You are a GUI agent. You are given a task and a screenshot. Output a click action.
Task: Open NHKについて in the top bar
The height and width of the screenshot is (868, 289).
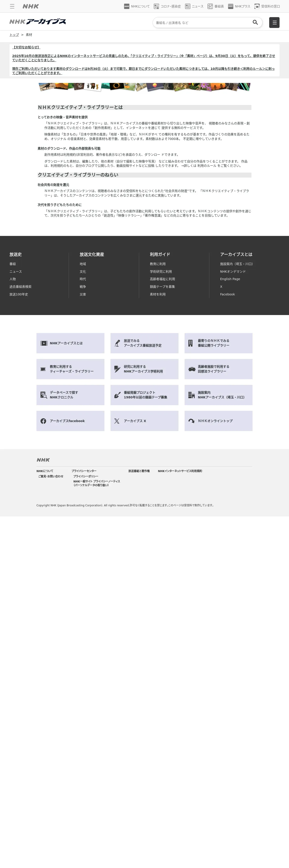137,6
